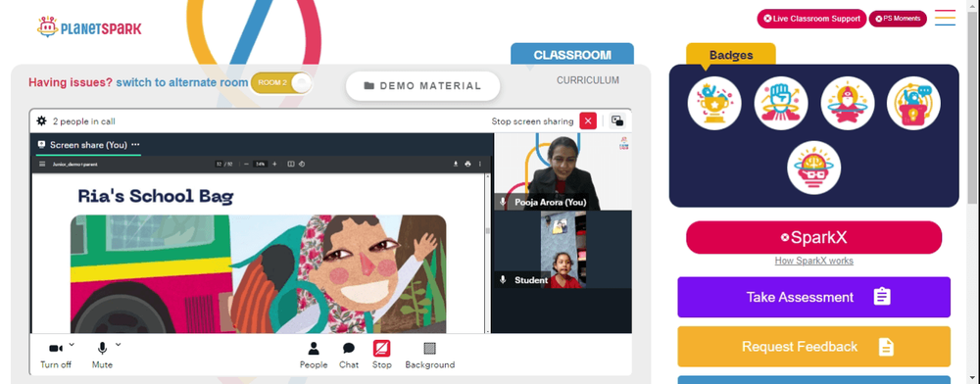
Task: Click Take Assessment button
Action: click(x=813, y=297)
